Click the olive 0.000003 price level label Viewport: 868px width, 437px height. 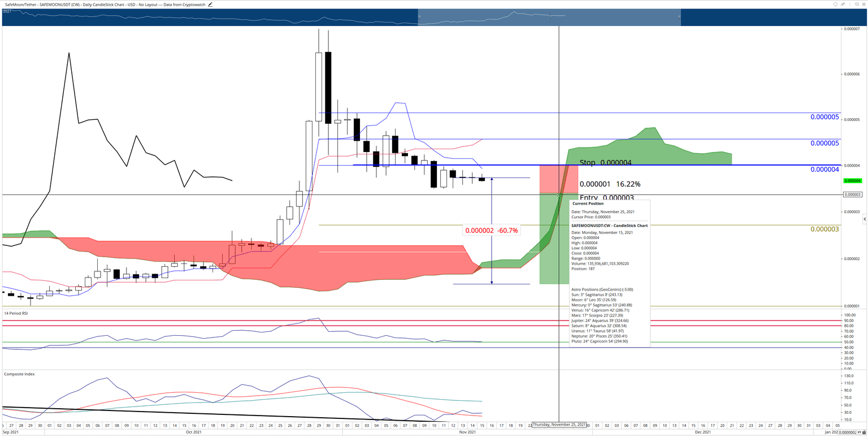click(x=824, y=229)
